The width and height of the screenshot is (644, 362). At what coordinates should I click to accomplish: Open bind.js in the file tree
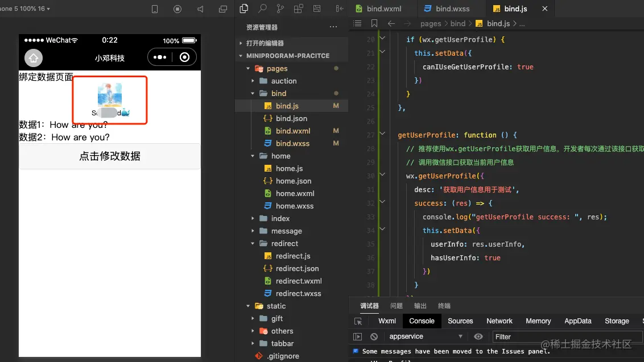[x=292, y=106]
